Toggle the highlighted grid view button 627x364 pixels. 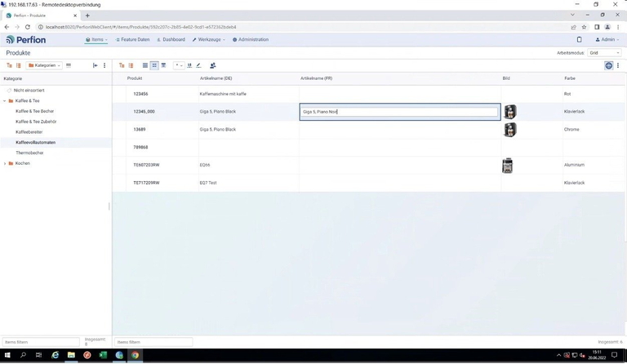[x=154, y=65]
